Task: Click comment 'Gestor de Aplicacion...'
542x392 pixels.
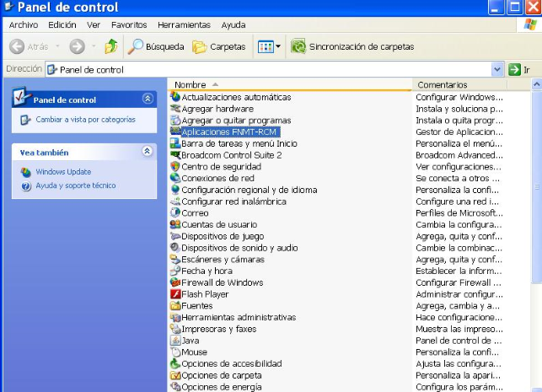Action: [459, 132]
